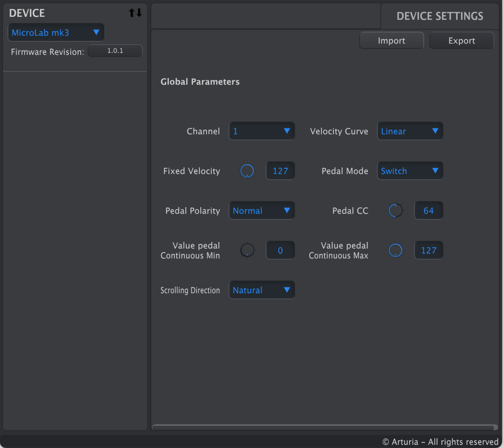Click the Fixed Velocity label
Image resolution: width=503 pixels, height=448 pixels.
pos(191,171)
